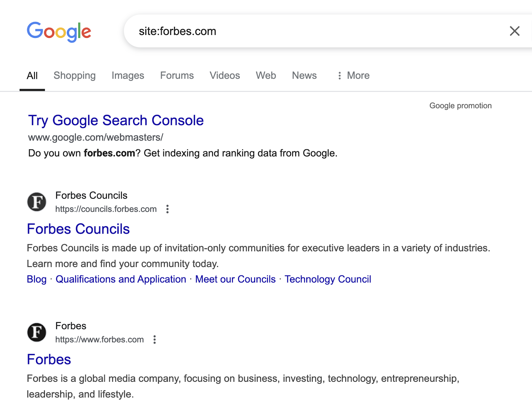Screen dimensions: 532x418
Task: Open the Forbes homepage result link
Action: [x=49, y=359]
